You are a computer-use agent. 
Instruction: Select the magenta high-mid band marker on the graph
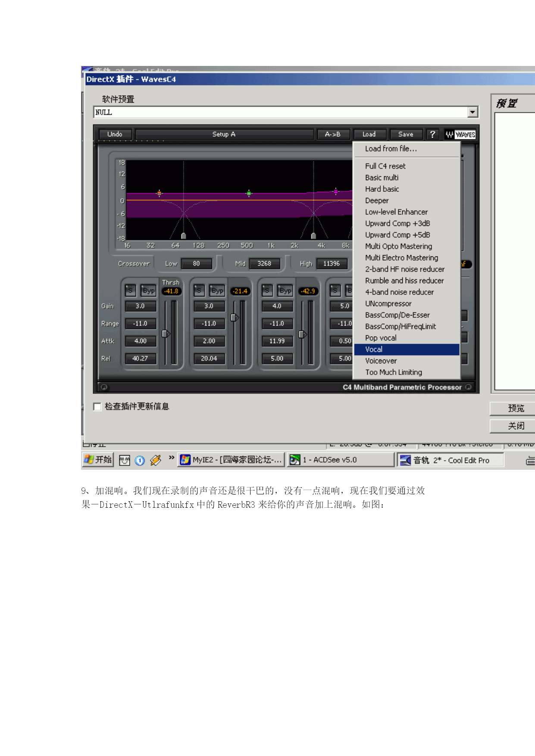tap(336, 191)
